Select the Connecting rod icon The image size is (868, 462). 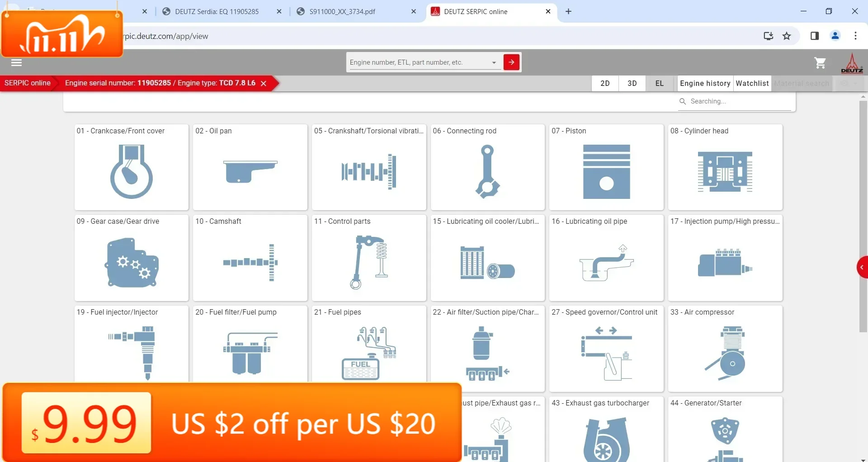(487, 172)
